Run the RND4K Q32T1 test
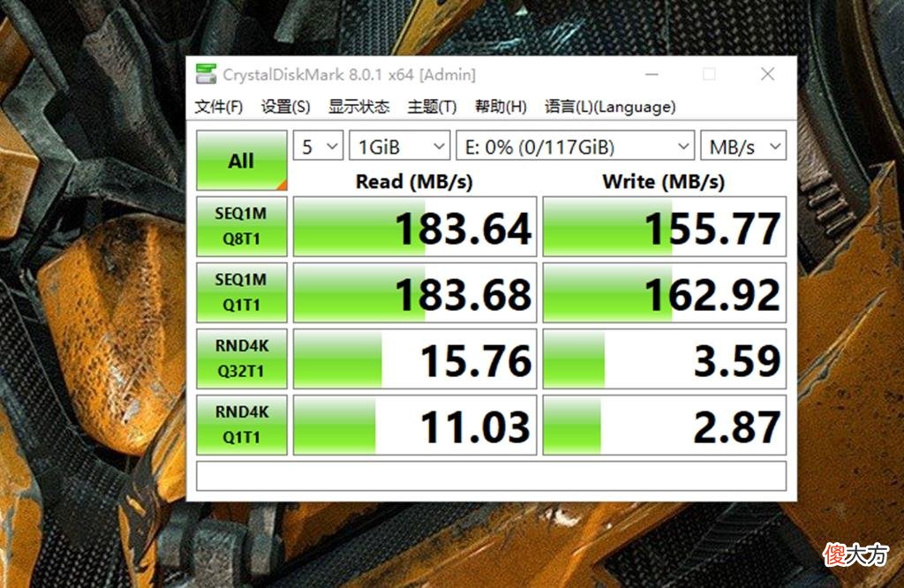 coord(242,358)
